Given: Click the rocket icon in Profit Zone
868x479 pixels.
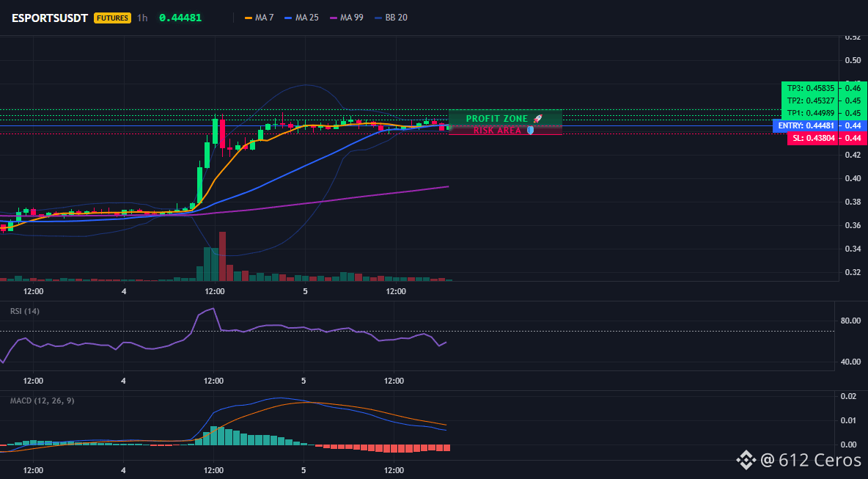Looking at the screenshot, I should 537,119.
